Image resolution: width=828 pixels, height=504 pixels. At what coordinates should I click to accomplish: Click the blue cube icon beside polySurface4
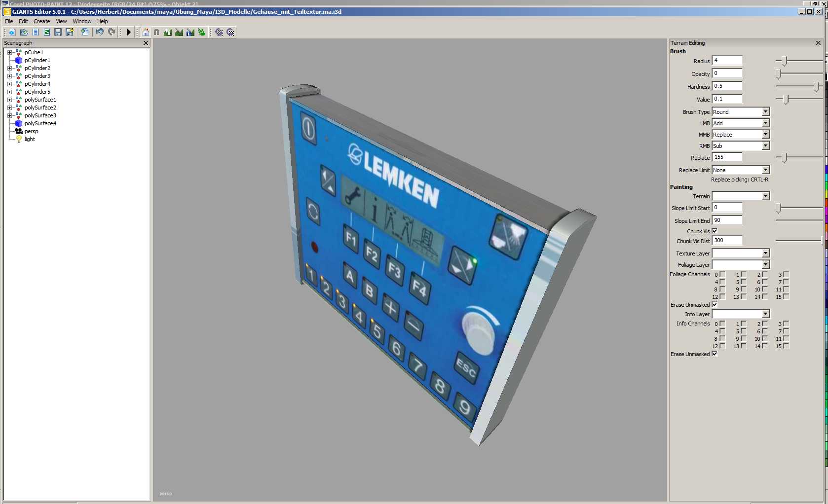[19, 123]
